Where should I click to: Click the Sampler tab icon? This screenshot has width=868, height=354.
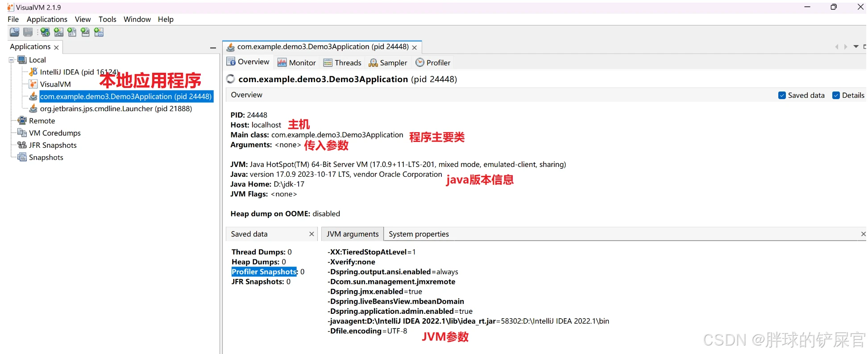[x=374, y=63]
